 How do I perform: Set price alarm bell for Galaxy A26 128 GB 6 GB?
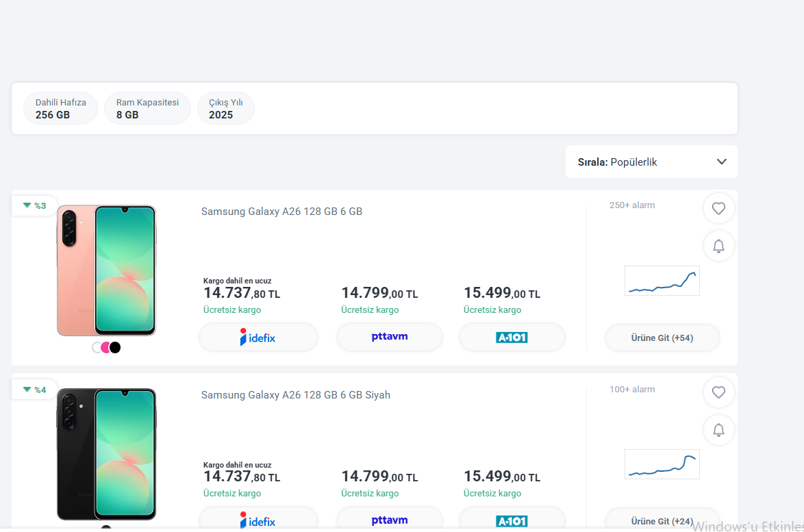coord(718,246)
